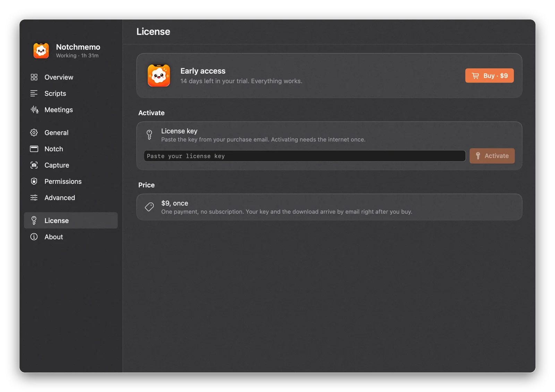555x392 pixels.
Task: Click the Paste the key from purchase email text
Action: (x=263, y=140)
